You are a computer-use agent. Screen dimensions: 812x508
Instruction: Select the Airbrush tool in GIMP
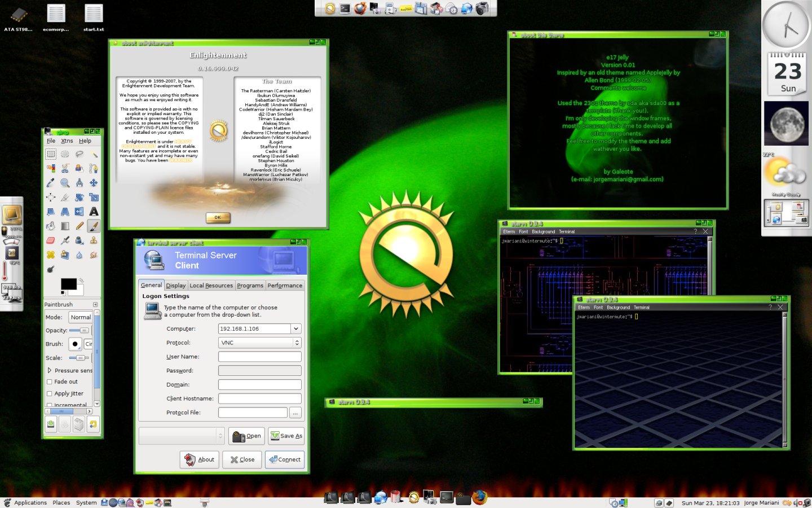65,240
